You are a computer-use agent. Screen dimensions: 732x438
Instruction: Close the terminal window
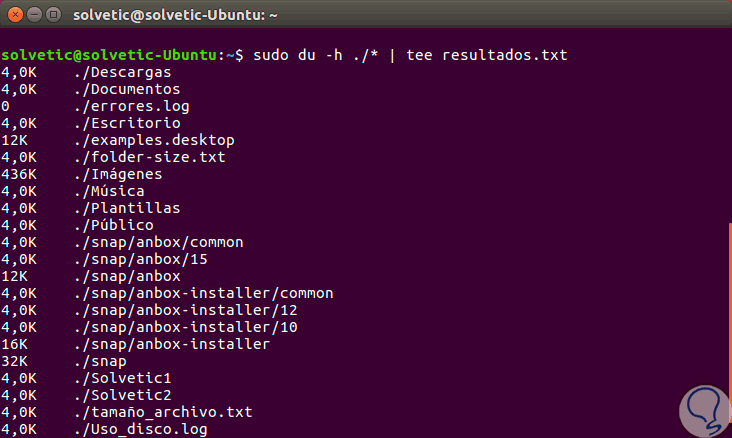tap(14, 15)
